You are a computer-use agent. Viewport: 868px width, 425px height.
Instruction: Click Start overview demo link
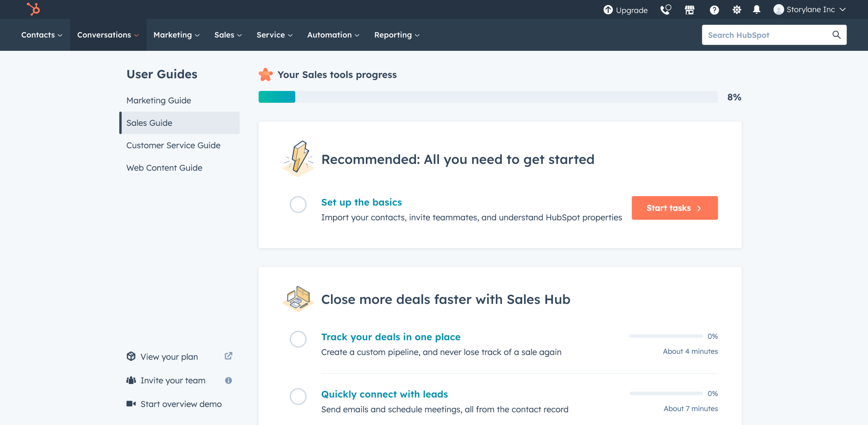coord(181,404)
